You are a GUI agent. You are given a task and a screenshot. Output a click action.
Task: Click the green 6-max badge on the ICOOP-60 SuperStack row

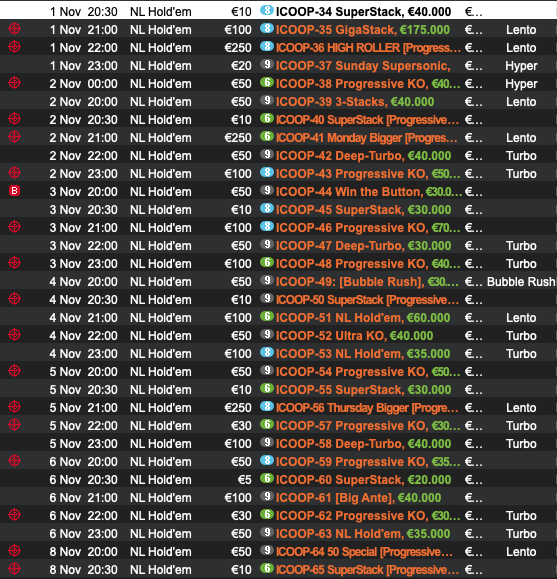267,478
